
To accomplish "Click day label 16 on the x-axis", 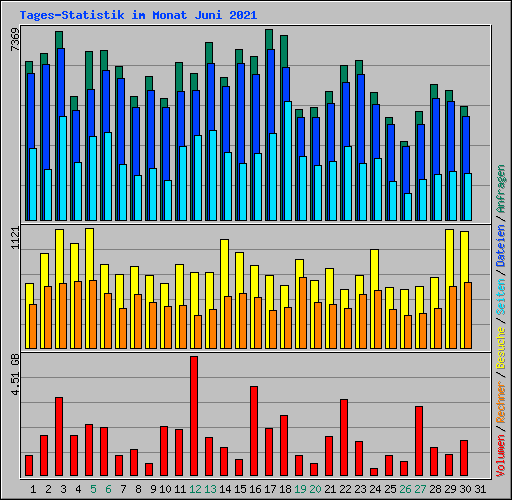I will [x=255, y=489].
